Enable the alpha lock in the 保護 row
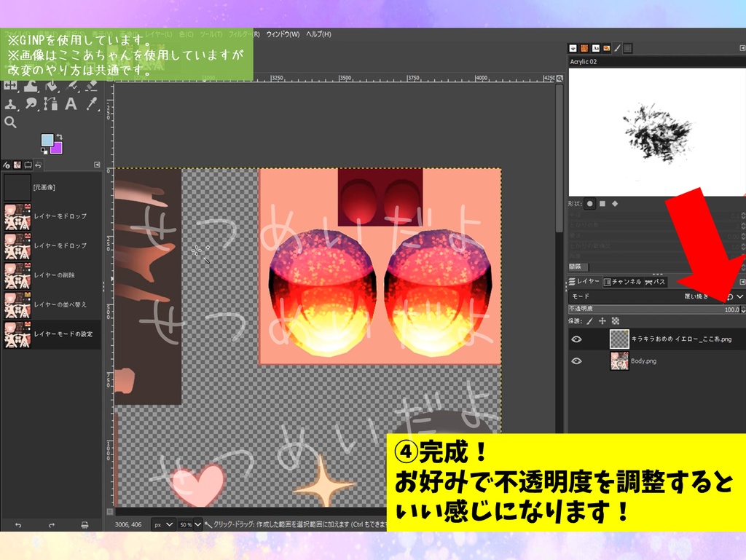This screenshot has height=560, width=746. pyautogui.click(x=615, y=321)
